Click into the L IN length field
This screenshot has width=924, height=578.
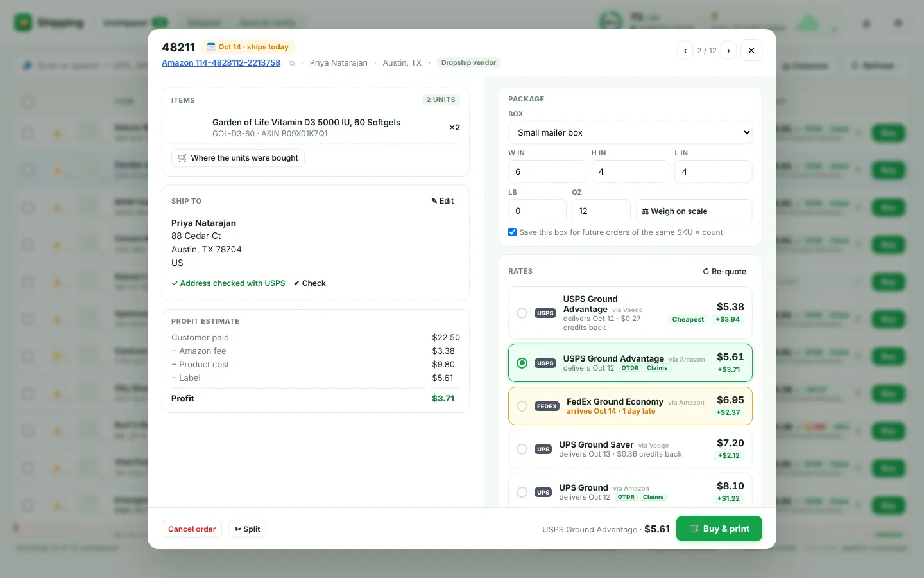pyautogui.click(x=713, y=171)
